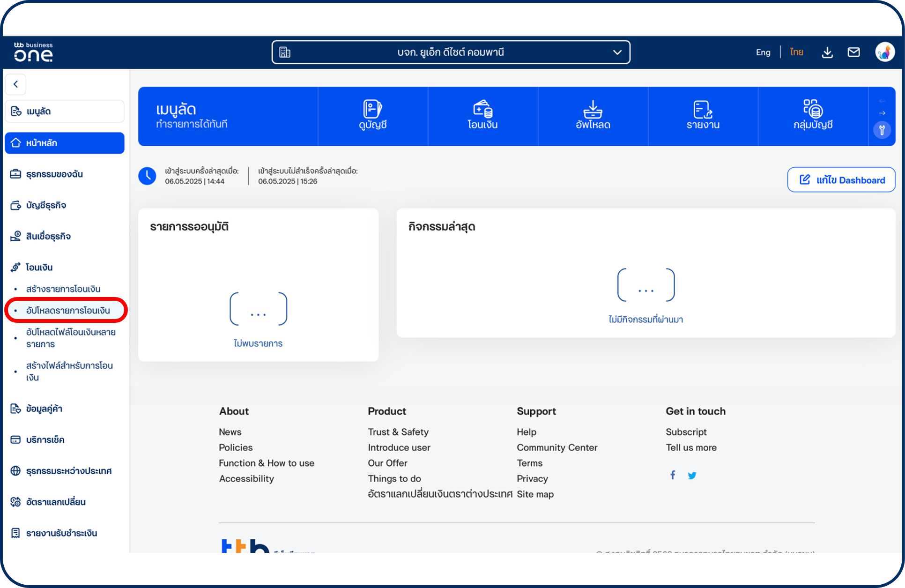Switch language to ไทย
Screen dimensions: 905x588
point(796,52)
